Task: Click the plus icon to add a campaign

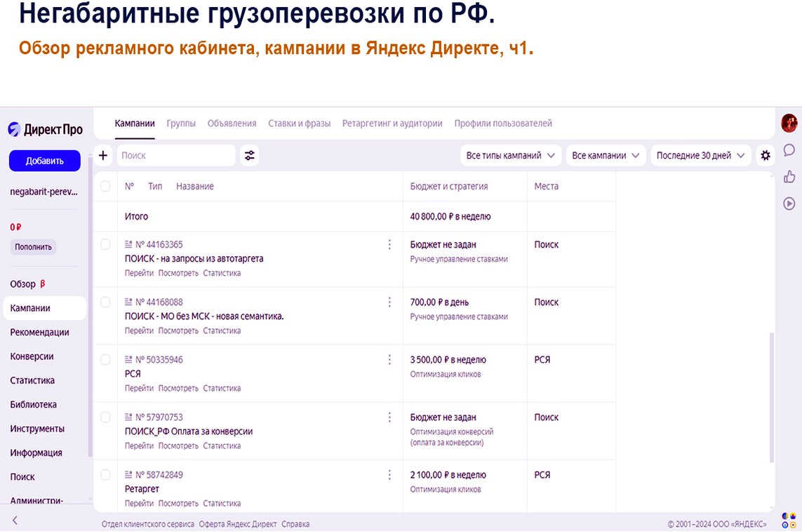Action: (x=103, y=156)
